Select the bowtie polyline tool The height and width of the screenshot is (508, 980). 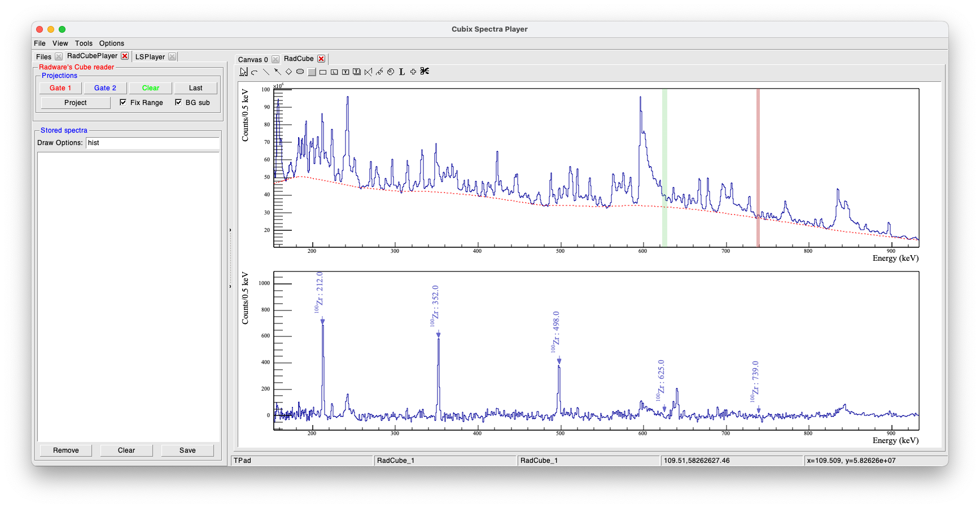[x=368, y=72]
